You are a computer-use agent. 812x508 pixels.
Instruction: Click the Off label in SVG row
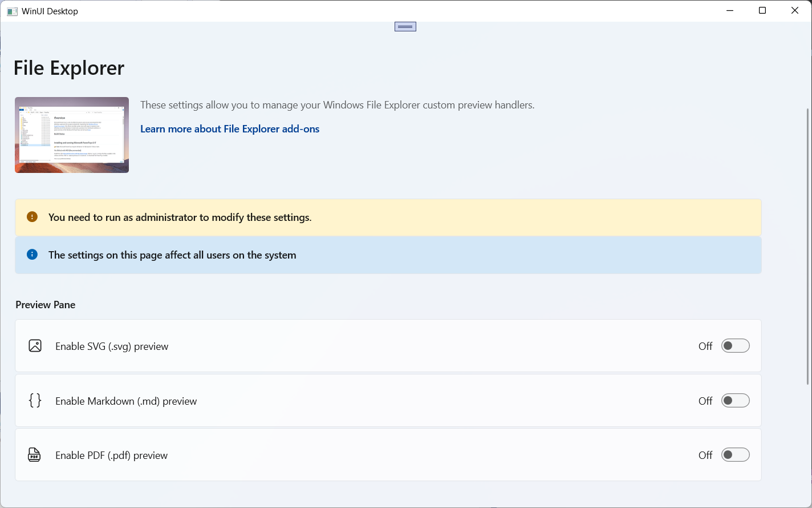pyautogui.click(x=705, y=346)
